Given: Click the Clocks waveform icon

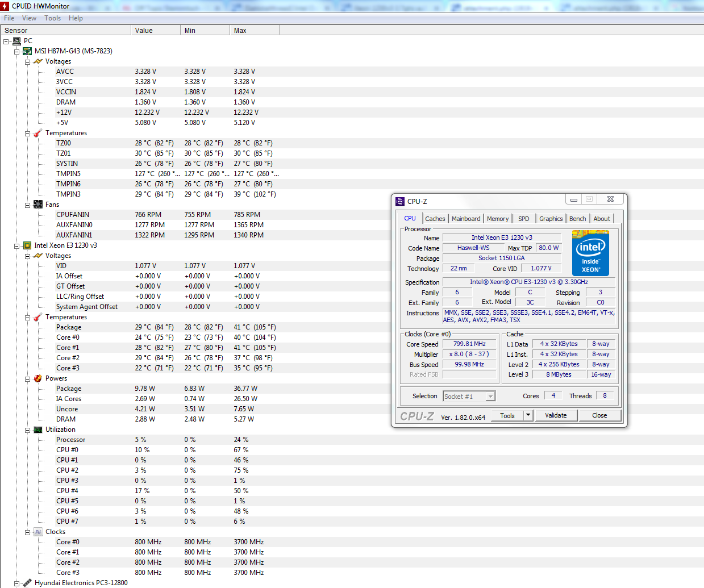Looking at the screenshot, I should (38, 532).
